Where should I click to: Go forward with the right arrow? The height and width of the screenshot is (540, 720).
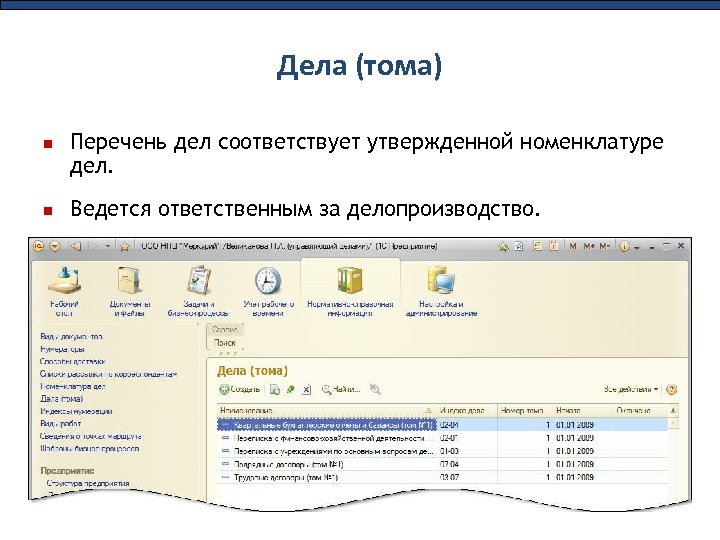coord(93,247)
